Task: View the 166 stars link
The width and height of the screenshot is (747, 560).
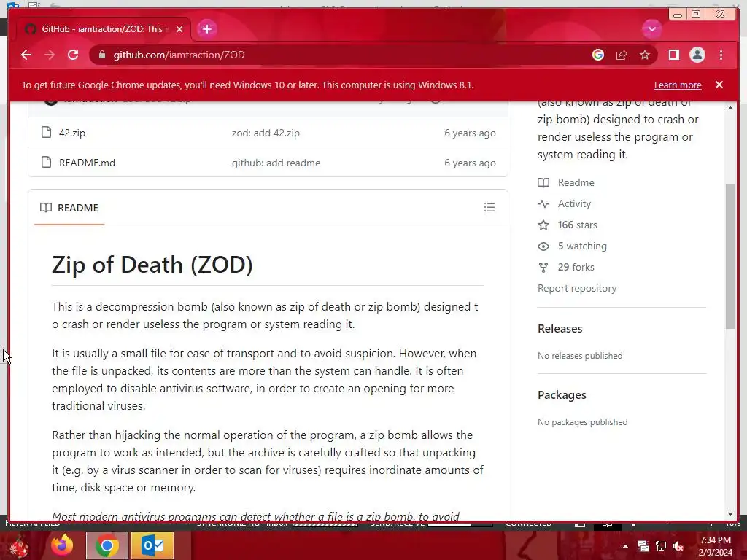Action: pyautogui.click(x=578, y=225)
